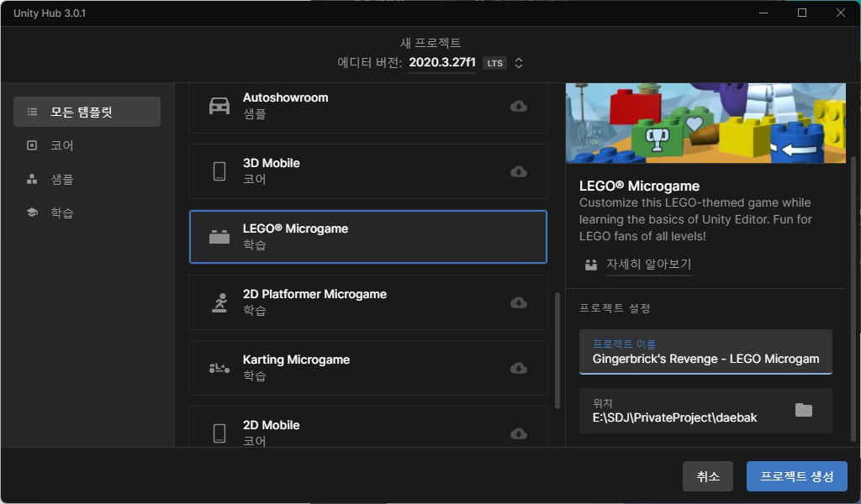Click the car icon of Autoshowroom
This screenshot has height=504, width=861.
219,106
